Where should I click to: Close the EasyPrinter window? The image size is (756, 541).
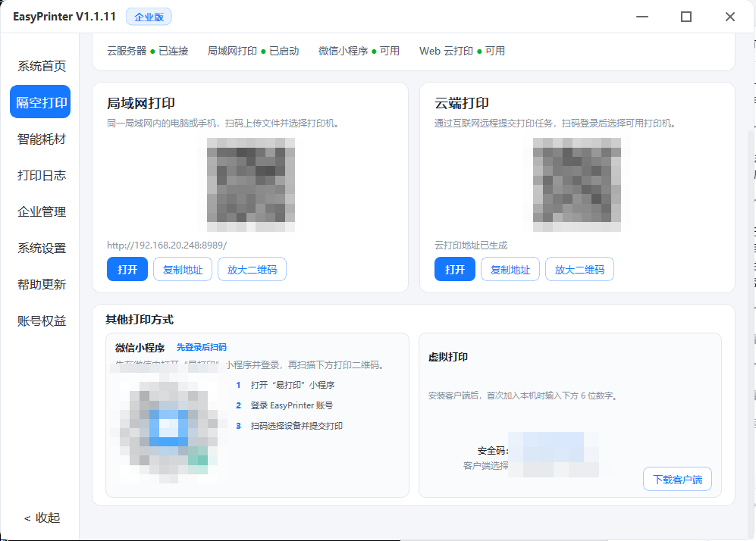(x=730, y=17)
